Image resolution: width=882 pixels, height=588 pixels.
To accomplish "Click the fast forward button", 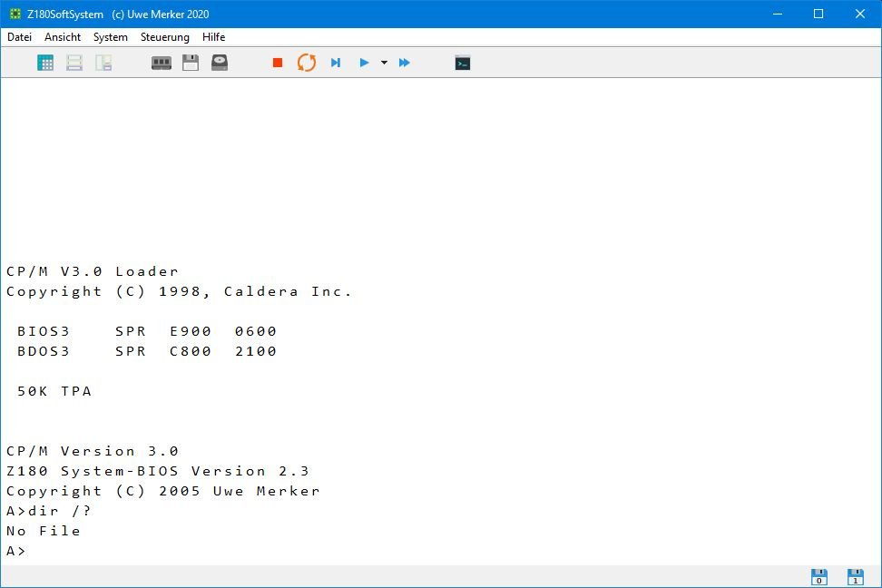I will [404, 63].
